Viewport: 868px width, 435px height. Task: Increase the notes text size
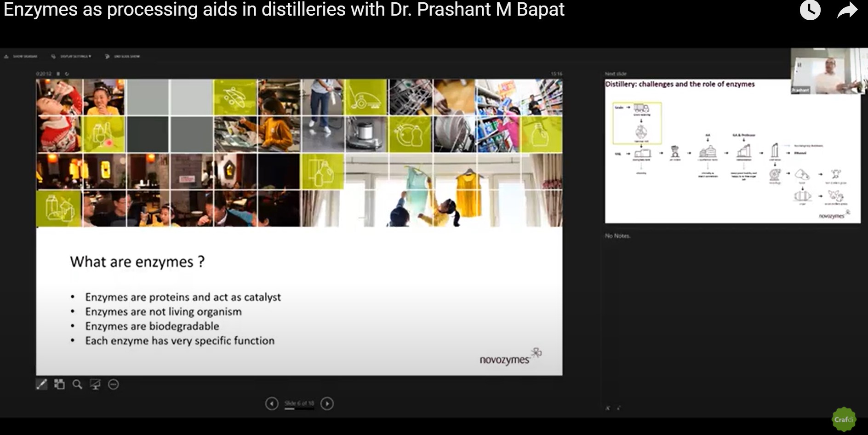[x=608, y=408]
